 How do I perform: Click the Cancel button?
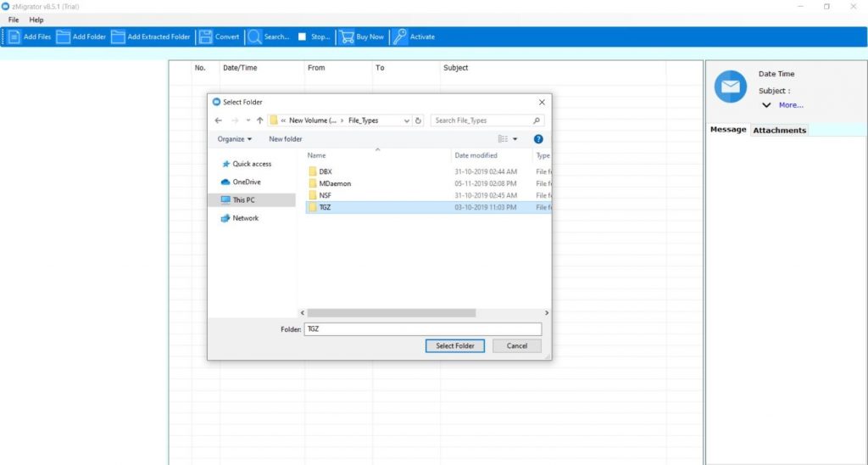tap(517, 346)
